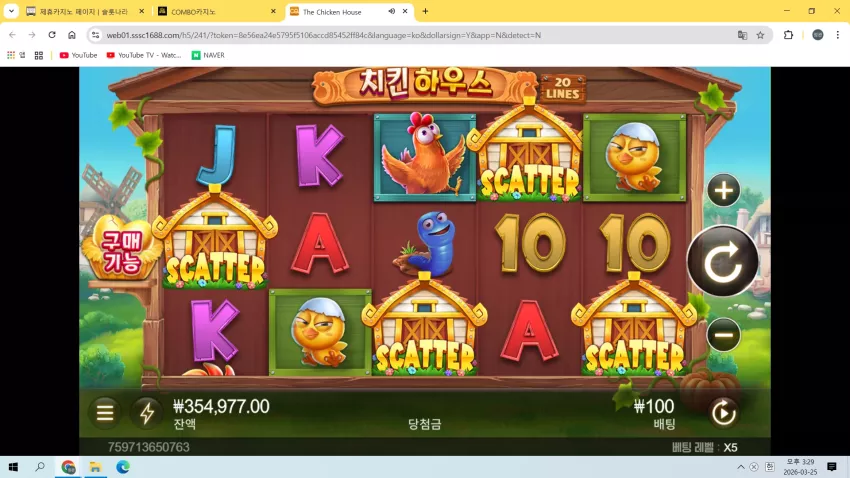Click the translate page icon
Screen dimensions: 850x478
click(742, 35)
